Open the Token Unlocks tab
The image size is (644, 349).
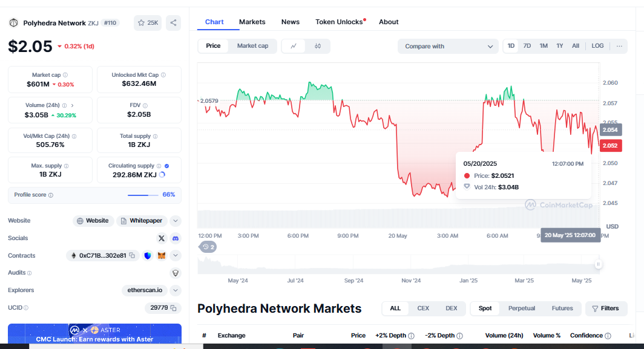click(x=339, y=22)
